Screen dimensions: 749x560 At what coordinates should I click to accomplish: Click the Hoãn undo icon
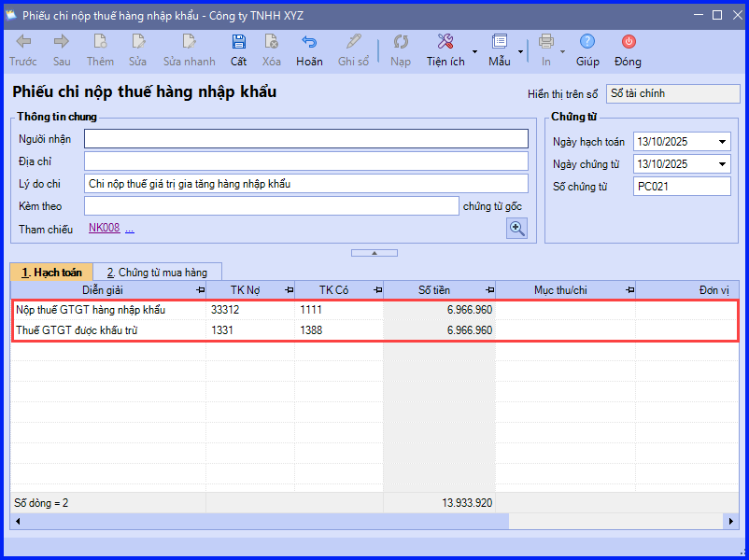[x=309, y=42]
